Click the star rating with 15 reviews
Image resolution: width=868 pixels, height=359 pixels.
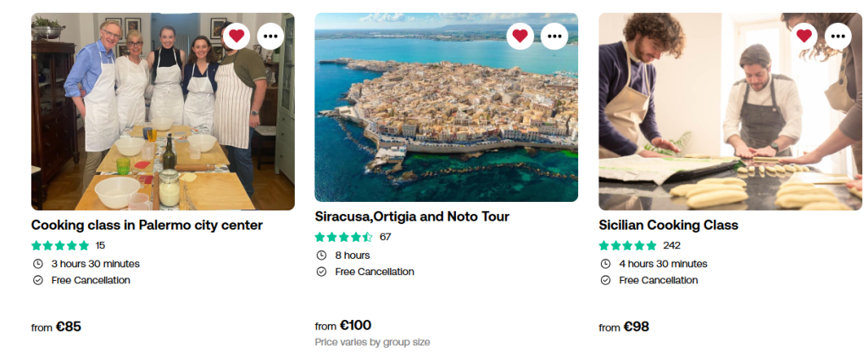(60, 245)
